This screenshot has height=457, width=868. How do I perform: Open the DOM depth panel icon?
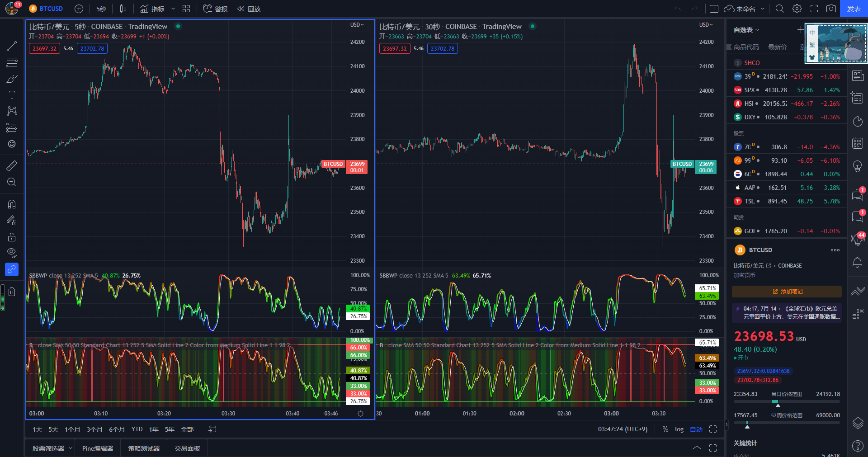[x=858, y=313]
